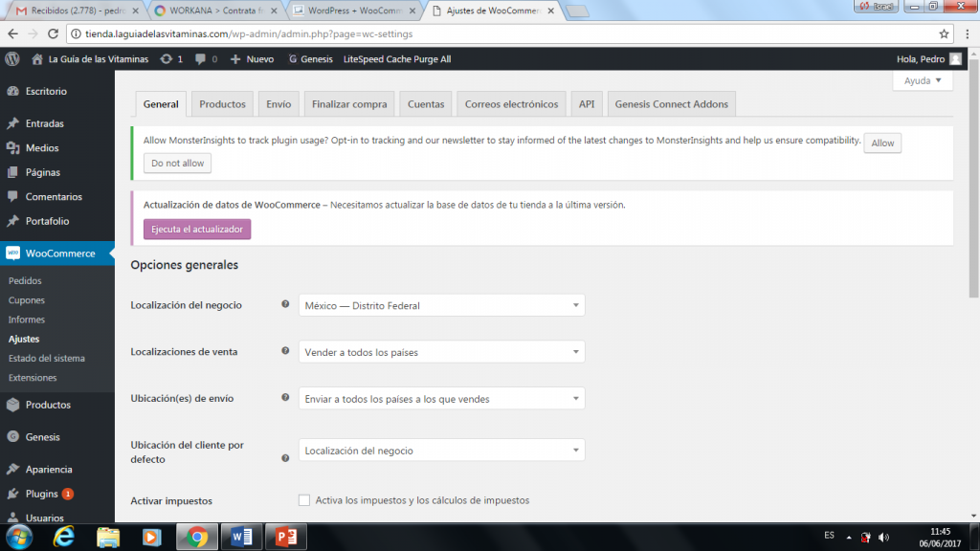Click the help icon for Localizaciones de venta
The height and width of the screenshot is (551, 980).
pyautogui.click(x=285, y=351)
